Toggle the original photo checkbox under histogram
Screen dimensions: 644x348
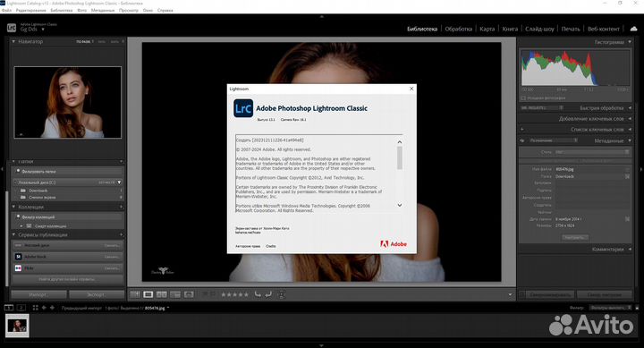[523, 98]
